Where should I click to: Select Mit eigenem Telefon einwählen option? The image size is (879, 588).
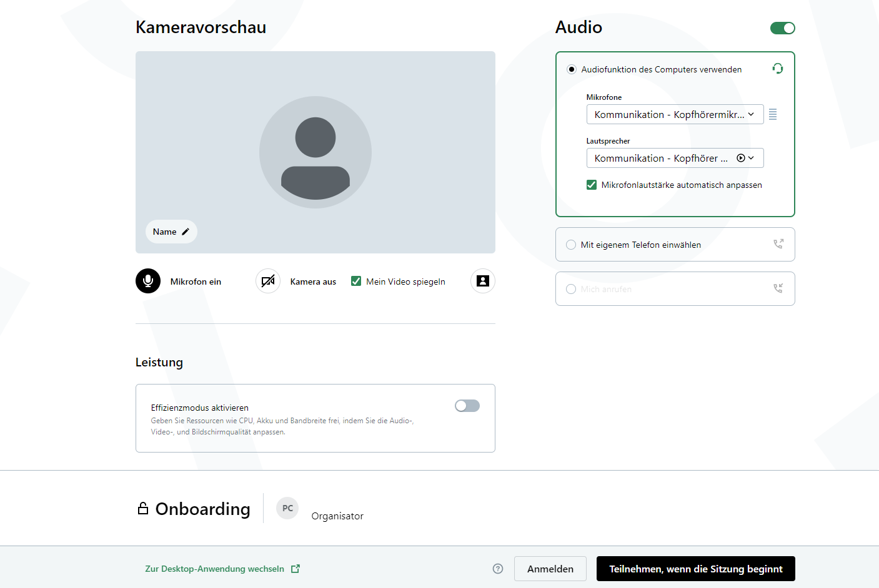(x=571, y=245)
